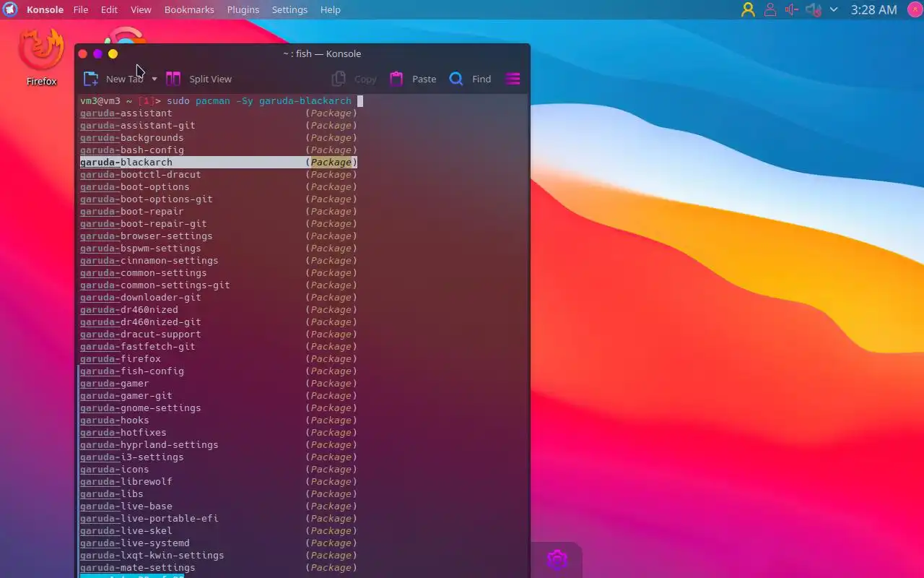The height and width of the screenshot is (578, 924).
Task: Open the Edit menu
Action: click(109, 9)
